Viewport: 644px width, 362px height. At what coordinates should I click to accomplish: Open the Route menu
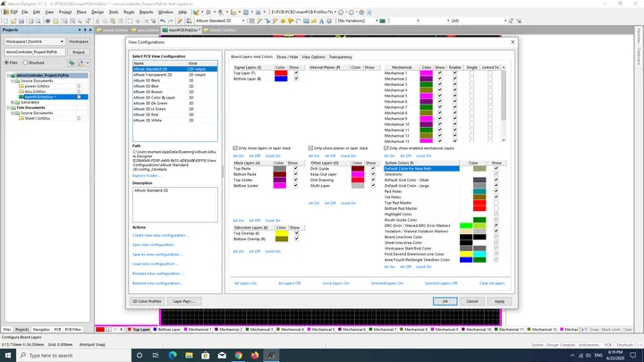tap(129, 13)
